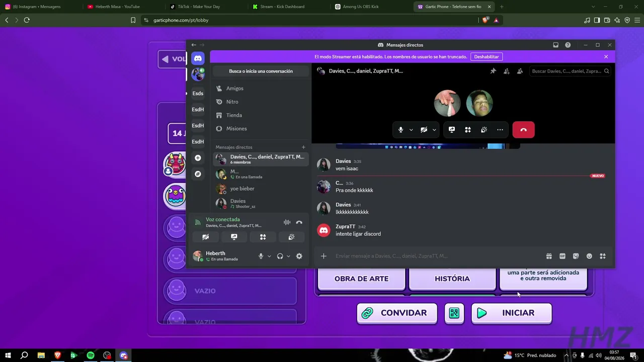Switch to the Instagram Mensagens tab

40,7
